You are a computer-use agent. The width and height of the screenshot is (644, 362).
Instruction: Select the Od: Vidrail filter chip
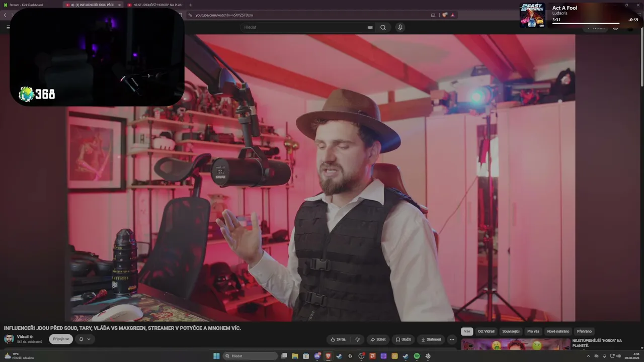(487, 331)
